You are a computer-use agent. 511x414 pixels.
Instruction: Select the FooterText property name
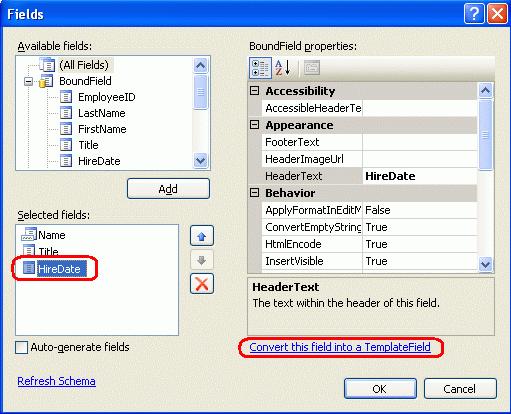coord(292,142)
